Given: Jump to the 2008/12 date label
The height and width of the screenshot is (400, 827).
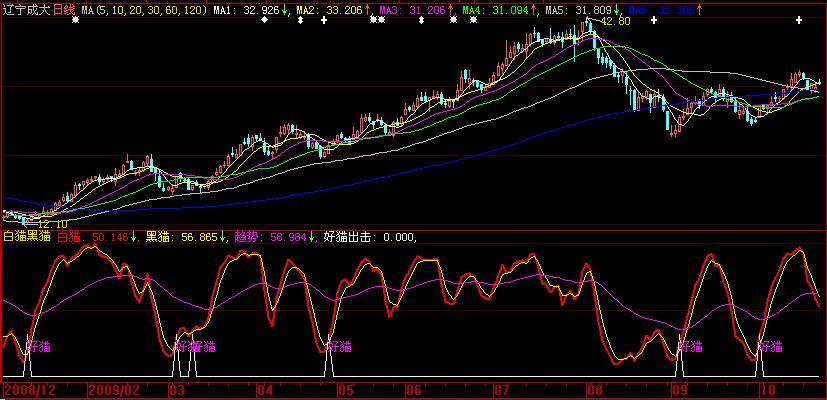Looking at the screenshot, I should click(x=29, y=388).
